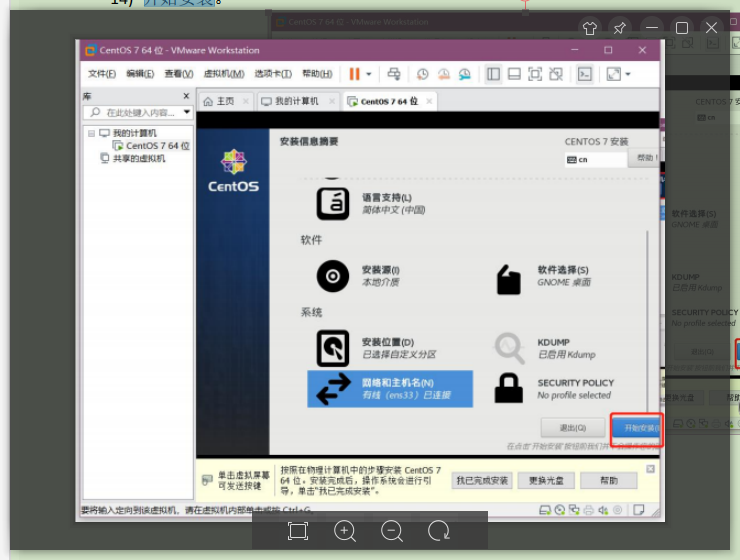Click the send Ctrl+Alt+Del toolbar icon
The height and width of the screenshot is (560, 740).
tap(394, 74)
